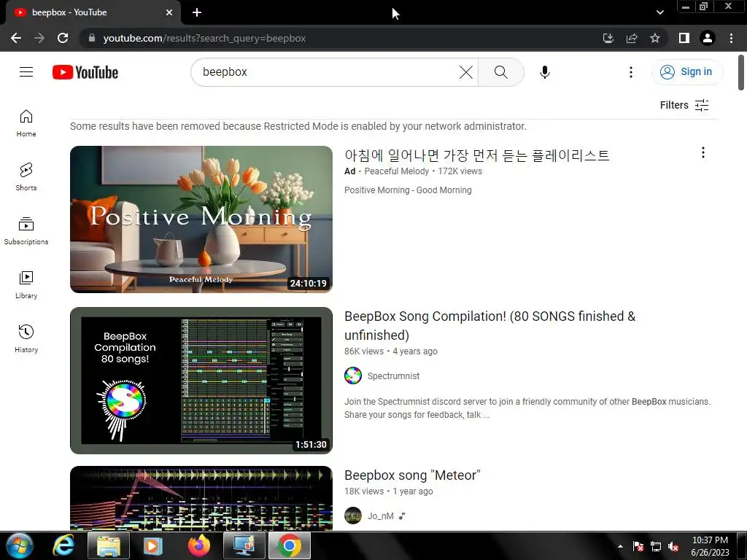Image resolution: width=747 pixels, height=560 pixels.
Task: Reload the page
Action: (63, 38)
